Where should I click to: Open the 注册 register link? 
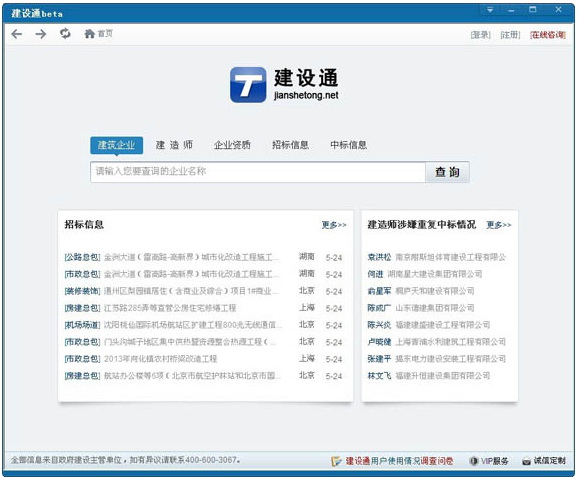tap(510, 35)
